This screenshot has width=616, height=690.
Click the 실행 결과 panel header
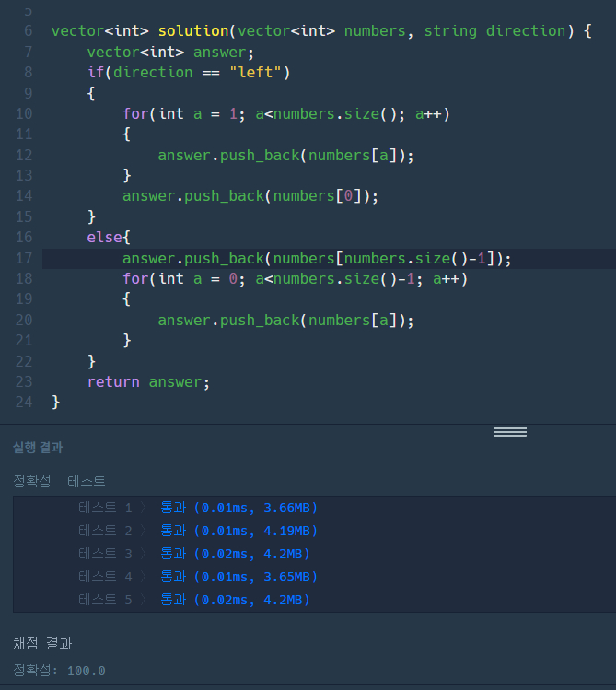coord(37,448)
